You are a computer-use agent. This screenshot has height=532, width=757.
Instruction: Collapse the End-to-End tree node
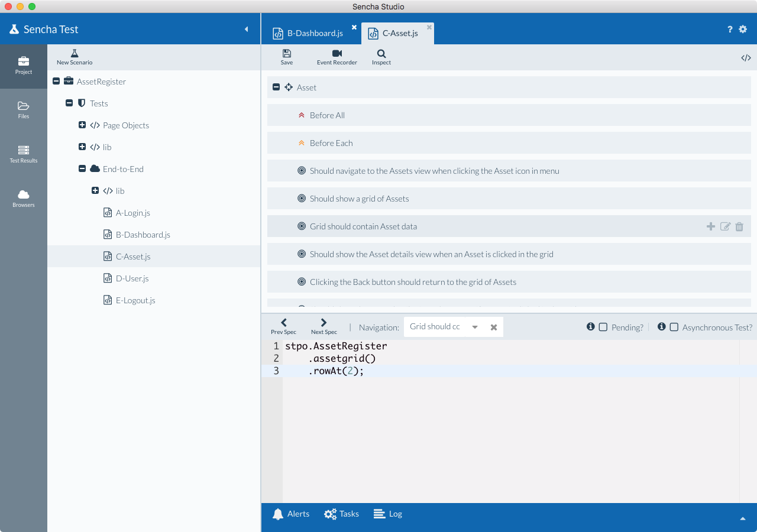coord(82,168)
